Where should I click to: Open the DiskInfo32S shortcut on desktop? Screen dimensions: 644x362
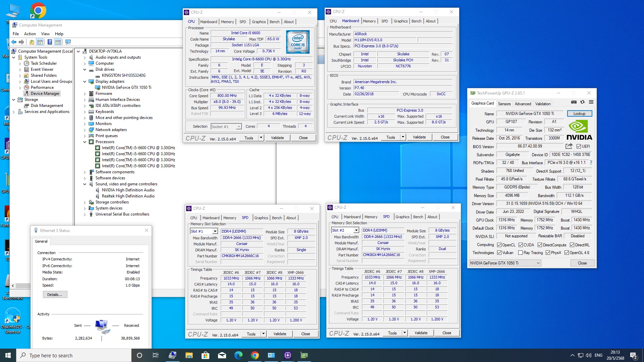pos(13,321)
